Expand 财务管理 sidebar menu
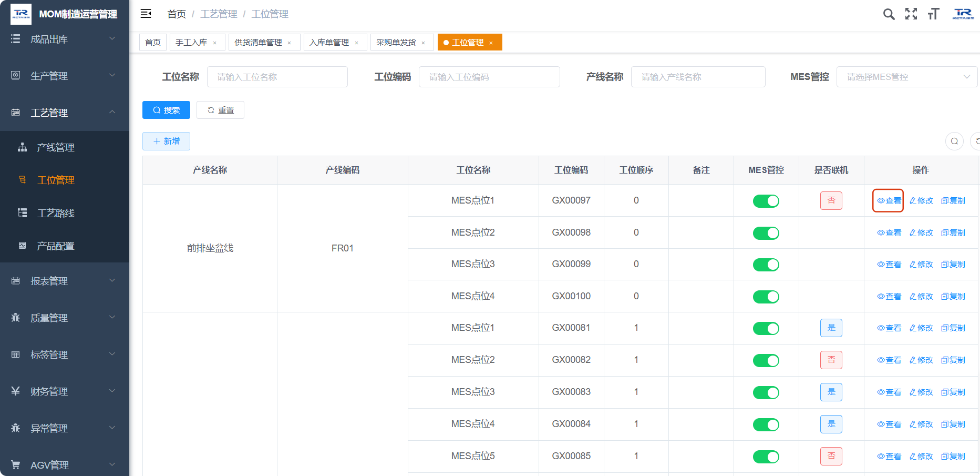This screenshot has width=980, height=476. pos(65,391)
